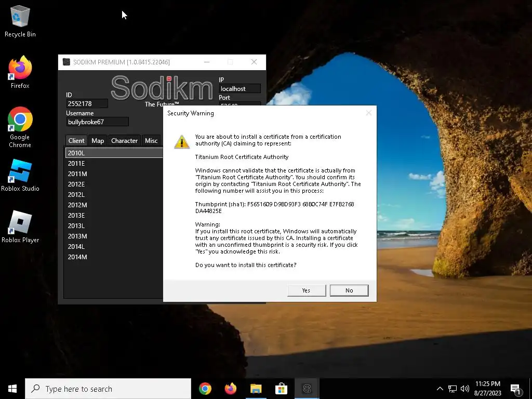Select the 2012L client entry
Image resolution: width=532 pixels, height=399 pixels.
tap(114, 194)
